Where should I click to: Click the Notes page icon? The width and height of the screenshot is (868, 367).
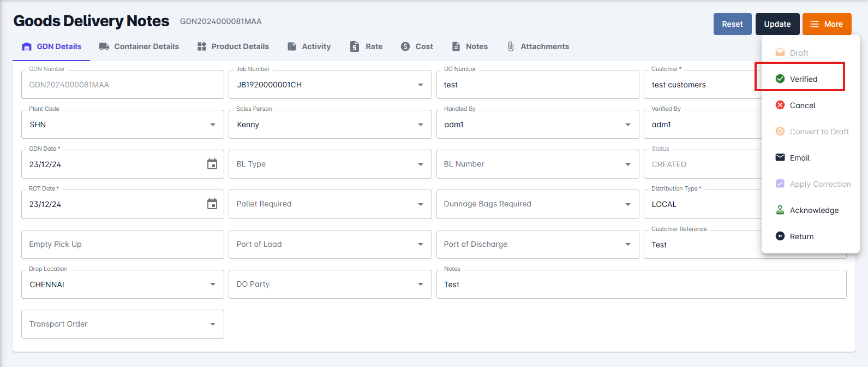coord(456,46)
